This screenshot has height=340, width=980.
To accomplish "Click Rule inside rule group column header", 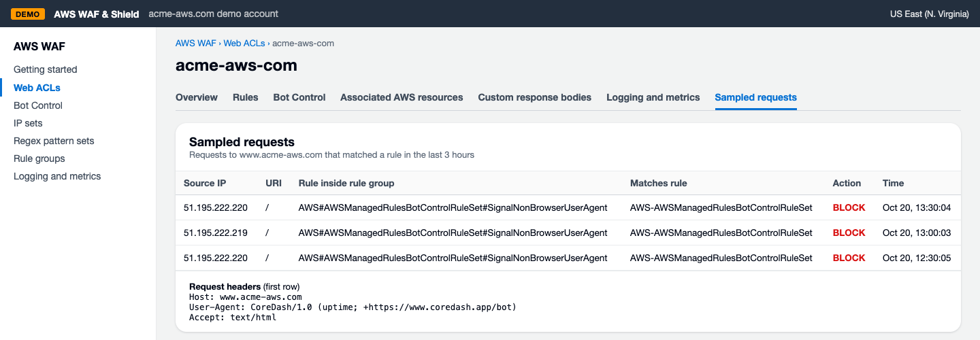I will coord(346,183).
